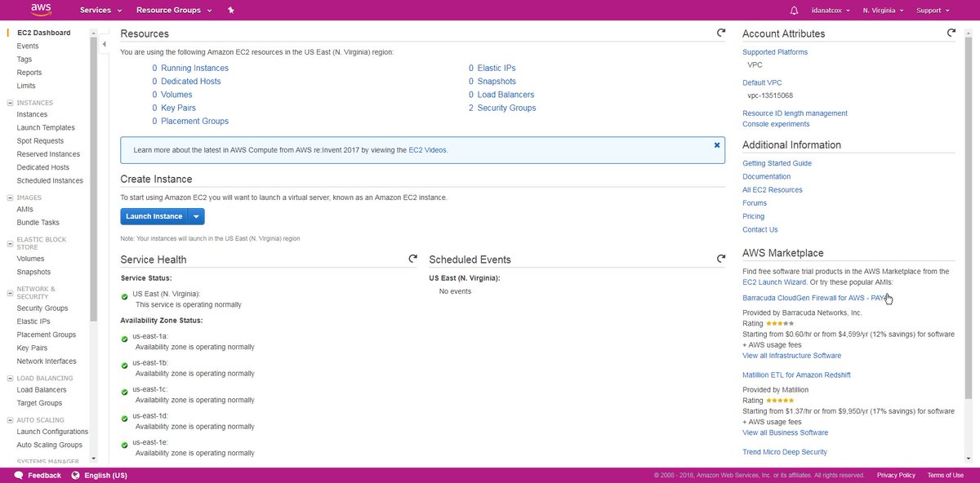Image resolution: width=980 pixels, height=483 pixels.
Task: View all Infrastructure Software link
Action: 791,356
